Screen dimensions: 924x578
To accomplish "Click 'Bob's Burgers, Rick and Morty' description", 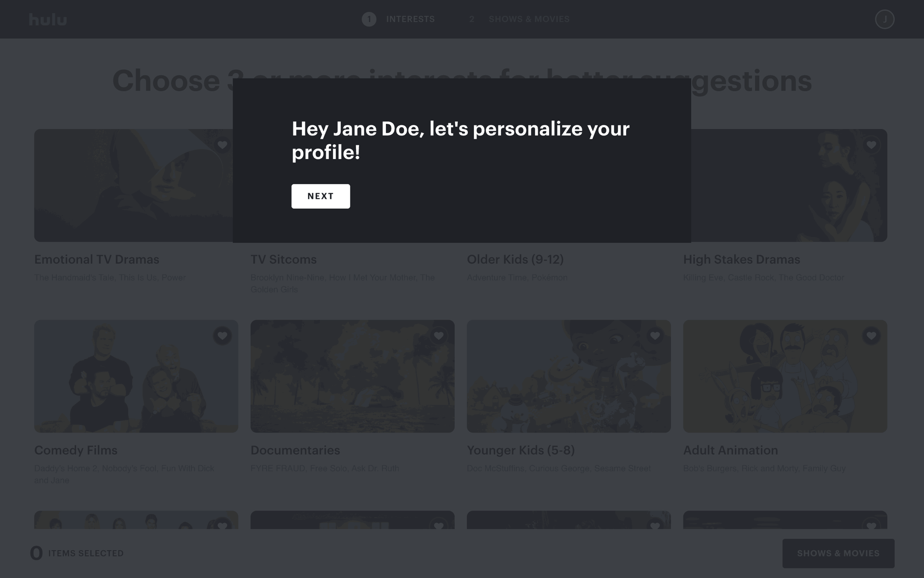I will (764, 468).
